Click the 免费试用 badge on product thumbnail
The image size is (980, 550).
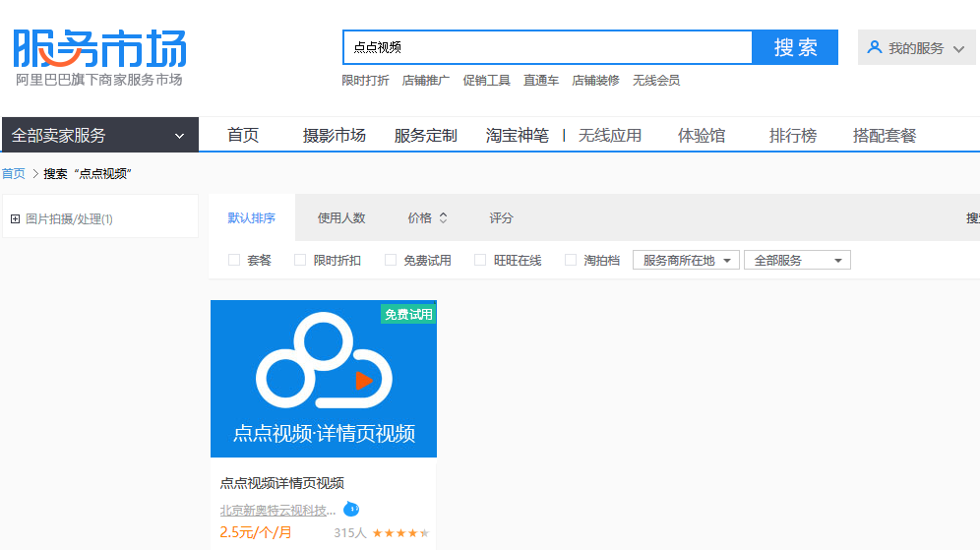click(x=408, y=315)
